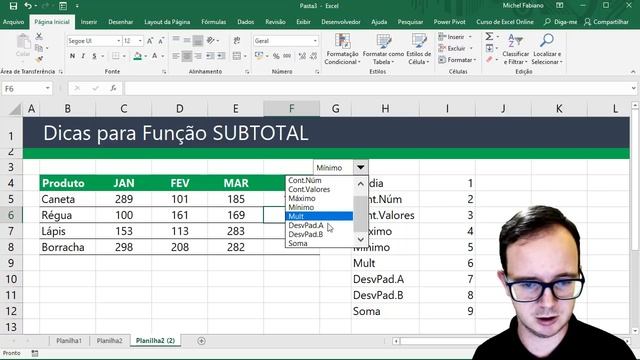
Task: Toggle underline (S) formatting
Action: pyautogui.click(x=94, y=56)
